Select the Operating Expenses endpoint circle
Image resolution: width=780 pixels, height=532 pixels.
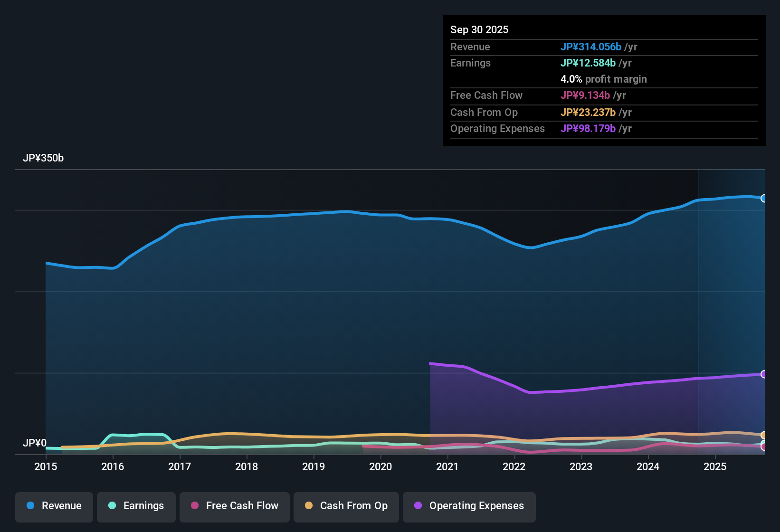(763, 374)
